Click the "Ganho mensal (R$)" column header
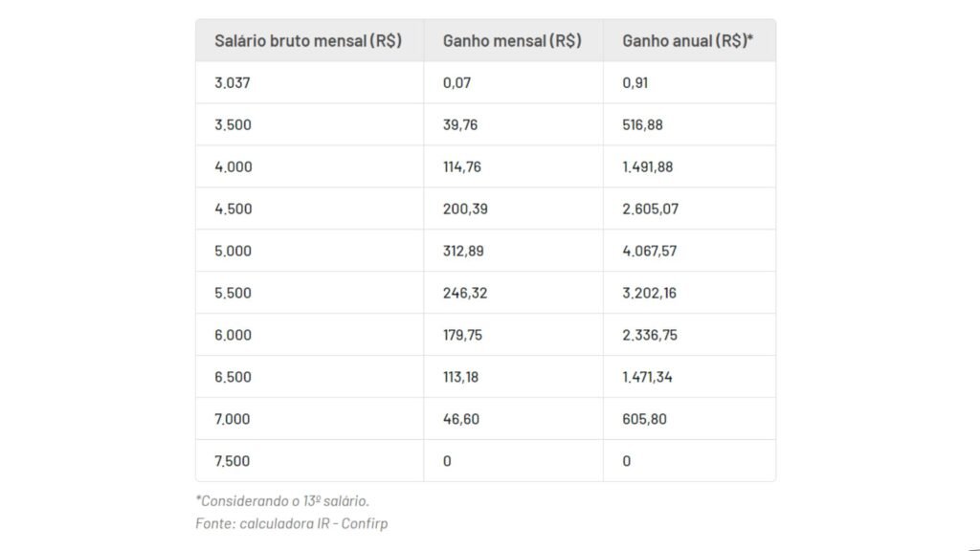The image size is (980, 551). pos(511,41)
